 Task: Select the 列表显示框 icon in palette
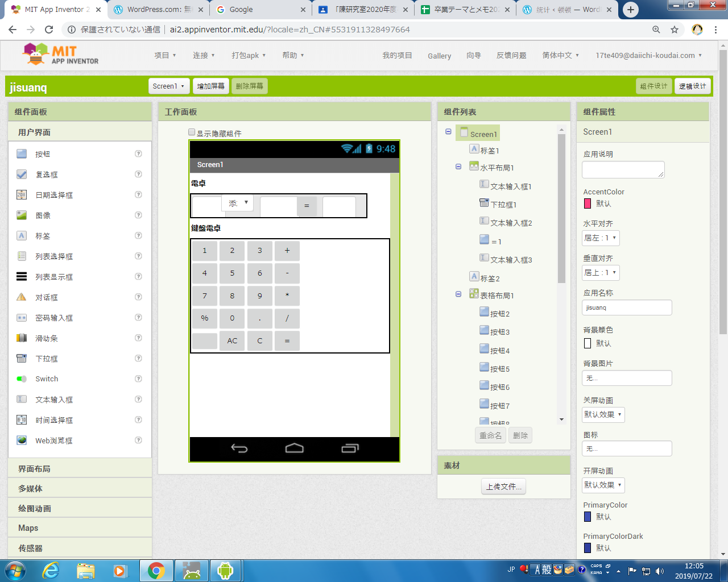pos(22,277)
